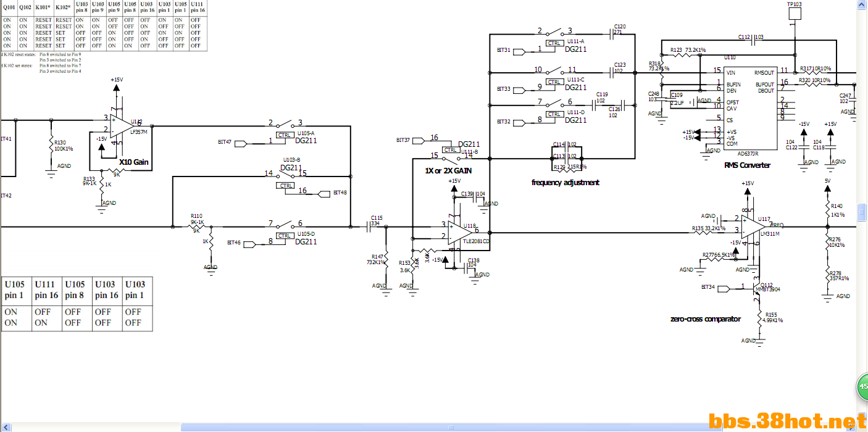Click the RMSOUT pin label
868x432 pixels.
[x=764, y=72]
